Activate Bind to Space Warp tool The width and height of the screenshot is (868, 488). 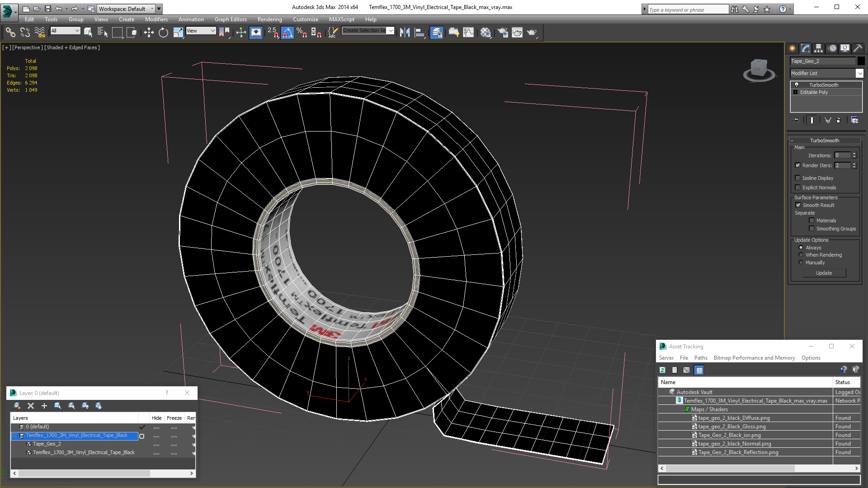tap(40, 32)
